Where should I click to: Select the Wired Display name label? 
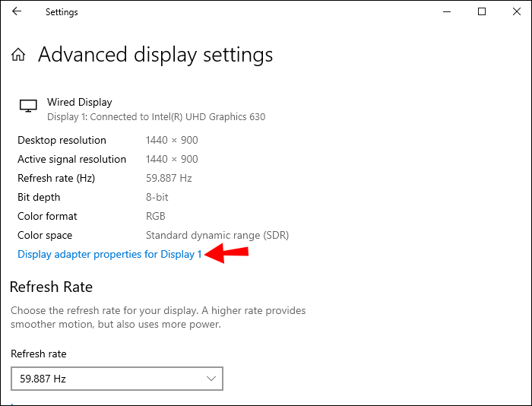coord(79,102)
